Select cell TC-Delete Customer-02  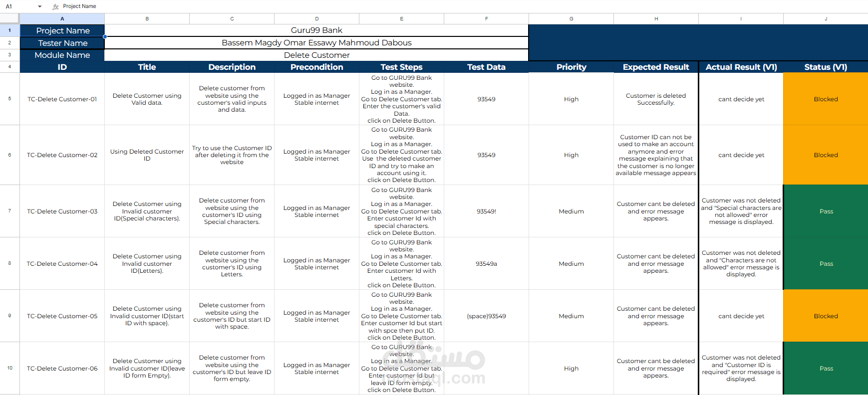(62, 155)
